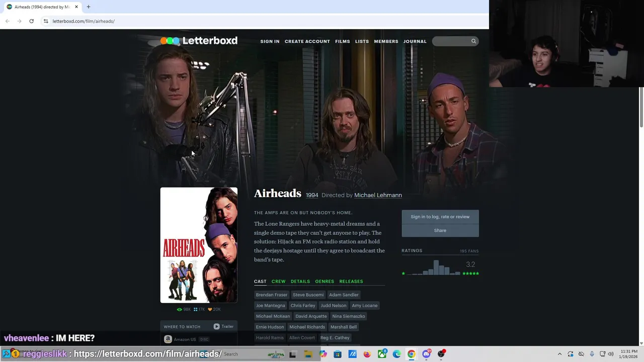Open the JOURNAL navigation item
Image resolution: width=644 pixels, height=362 pixels.
point(415,41)
